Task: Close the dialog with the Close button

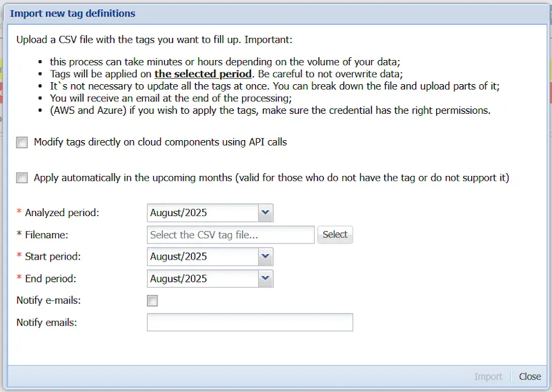Action: coord(530,377)
